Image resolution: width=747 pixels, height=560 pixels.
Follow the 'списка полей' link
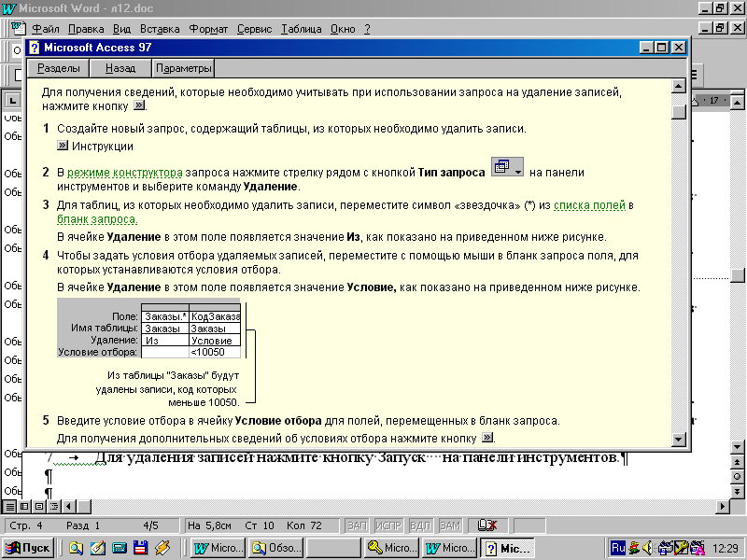[589, 205]
